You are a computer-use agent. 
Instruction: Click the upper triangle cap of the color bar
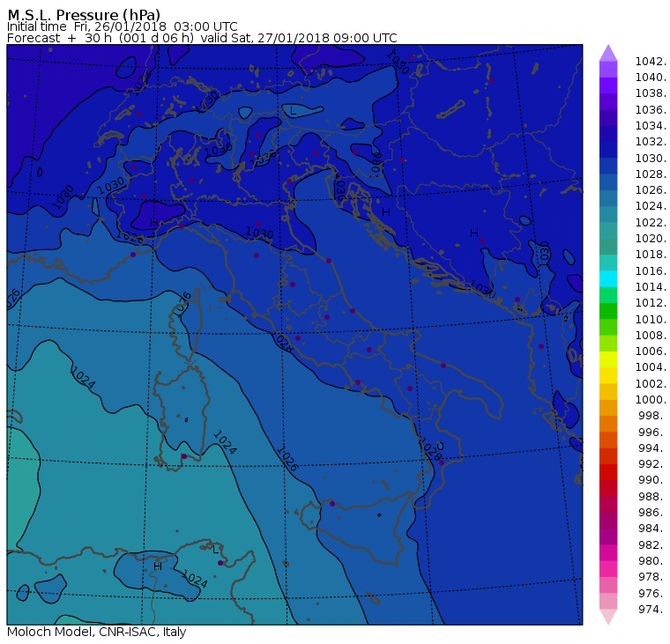[x=608, y=53]
